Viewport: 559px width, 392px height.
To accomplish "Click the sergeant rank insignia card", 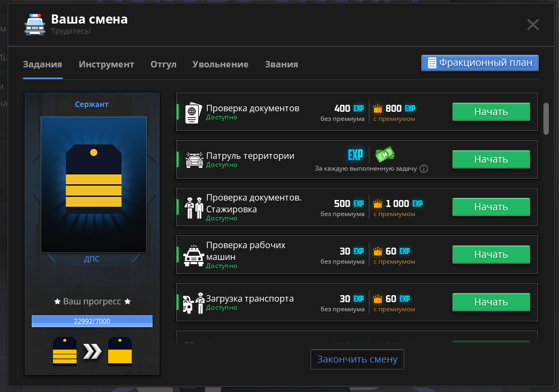I will [94, 185].
